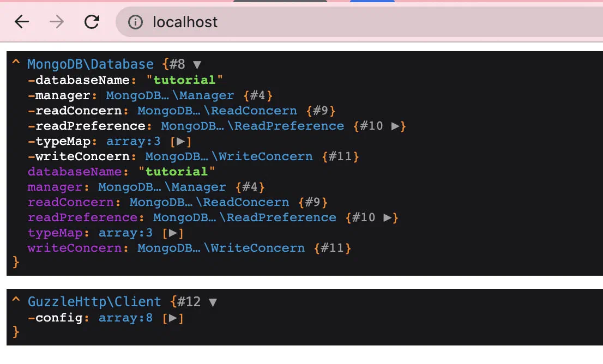This screenshot has height=364, width=603.
Task: Click purple manager MongoDB…\Manager class
Action: tap(162, 187)
